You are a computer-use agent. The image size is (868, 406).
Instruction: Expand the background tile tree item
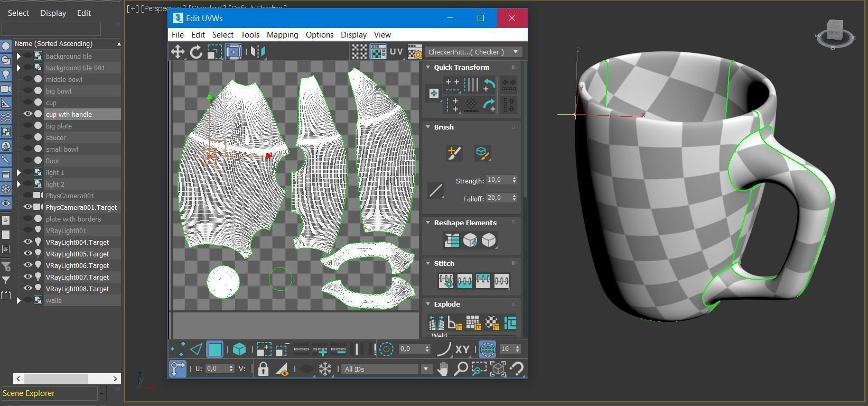pyautogui.click(x=18, y=56)
